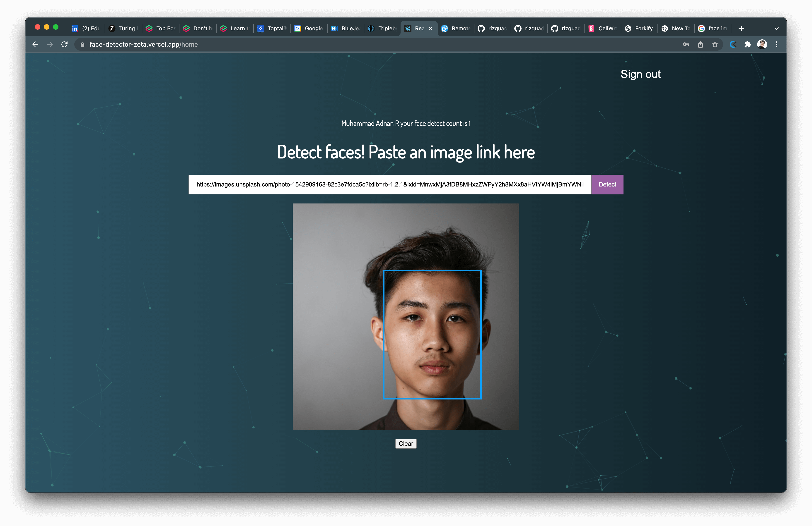Click the reload page icon
Screen dimensions: 812x526
pyautogui.click(x=65, y=44)
